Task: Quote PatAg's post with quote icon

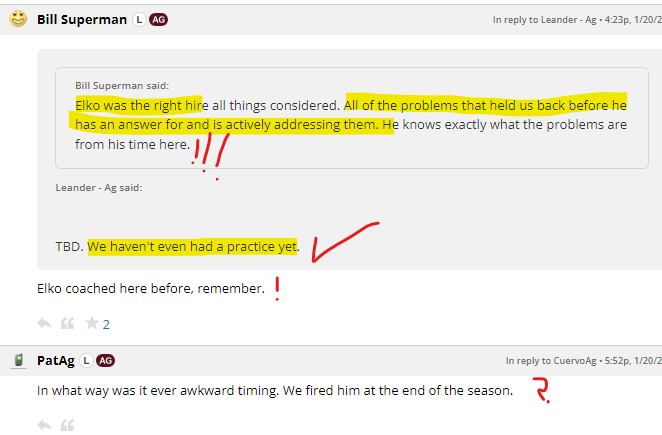Action: (67, 425)
